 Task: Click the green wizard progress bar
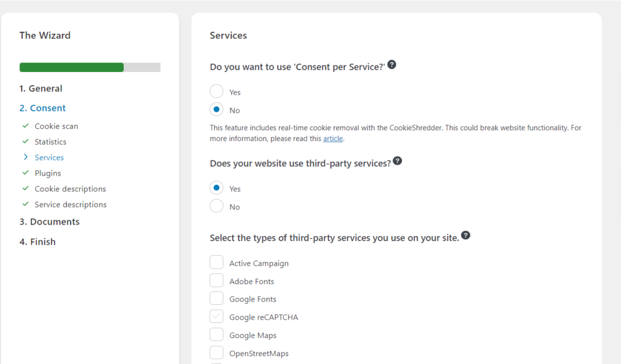72,67
